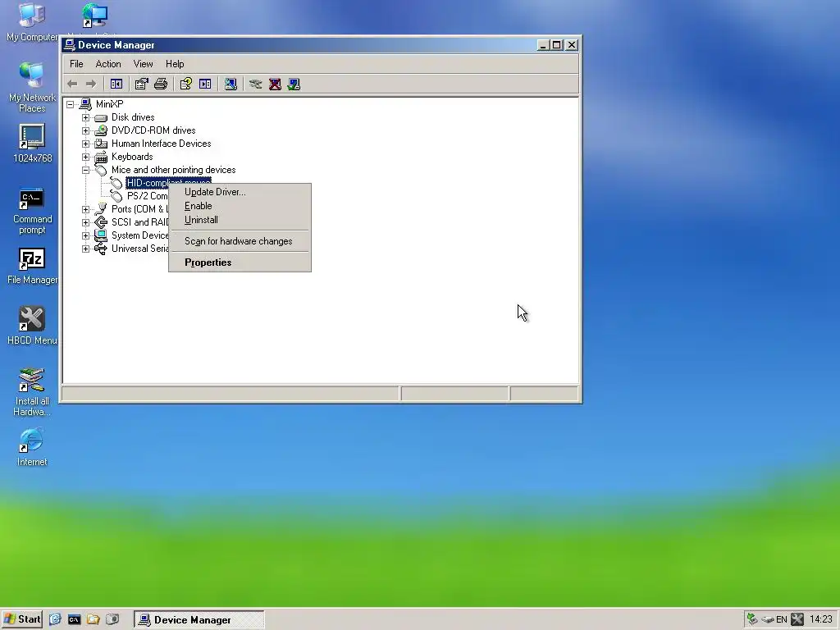Open the 7z File Manager shortcut
The width and height of the screenshot is (840, 630).
(x=32, y=267)
